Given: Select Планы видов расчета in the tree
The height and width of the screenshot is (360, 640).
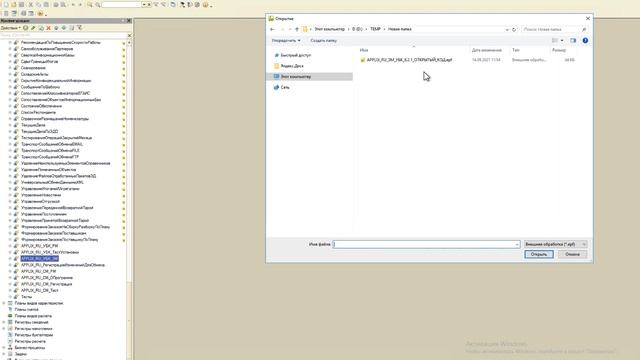Looking at the screenshot, I should (33, 316).
